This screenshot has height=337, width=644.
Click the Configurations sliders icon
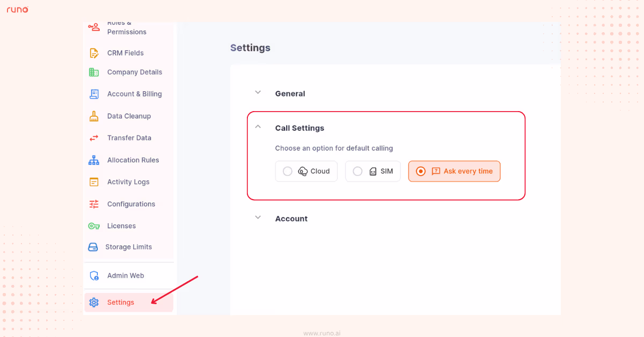[x=93, y=204]
